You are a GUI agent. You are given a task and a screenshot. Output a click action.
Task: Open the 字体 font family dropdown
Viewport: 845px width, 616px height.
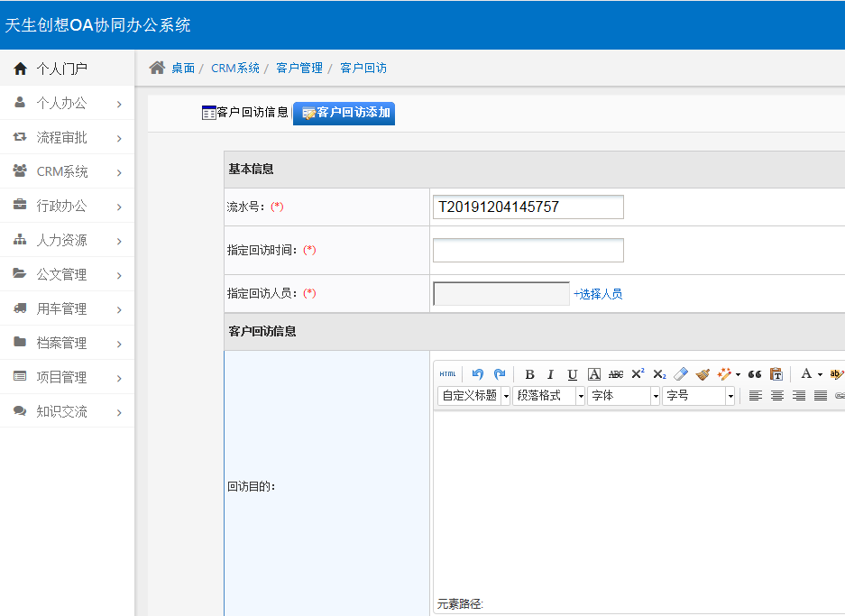[x=623, y=396]
